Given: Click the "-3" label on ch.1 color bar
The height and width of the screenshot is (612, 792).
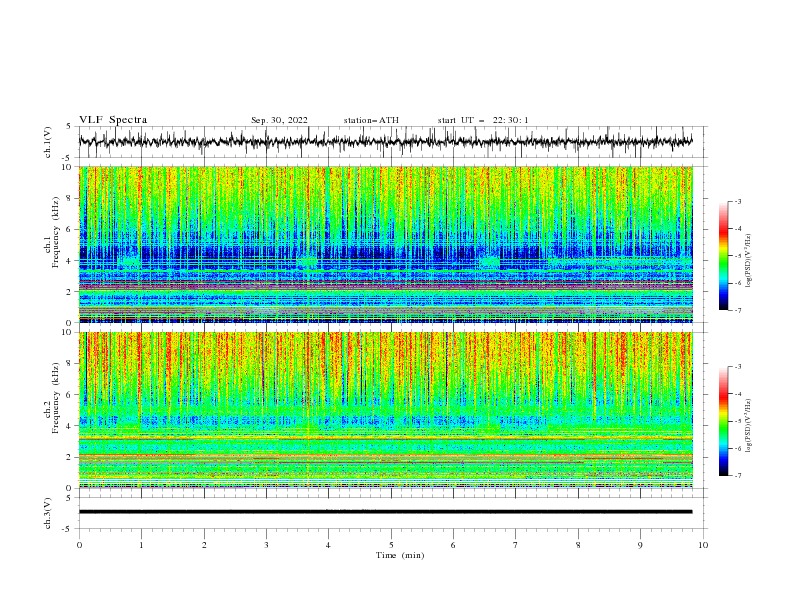Looking at the screenshot, I should pos(737,201).
